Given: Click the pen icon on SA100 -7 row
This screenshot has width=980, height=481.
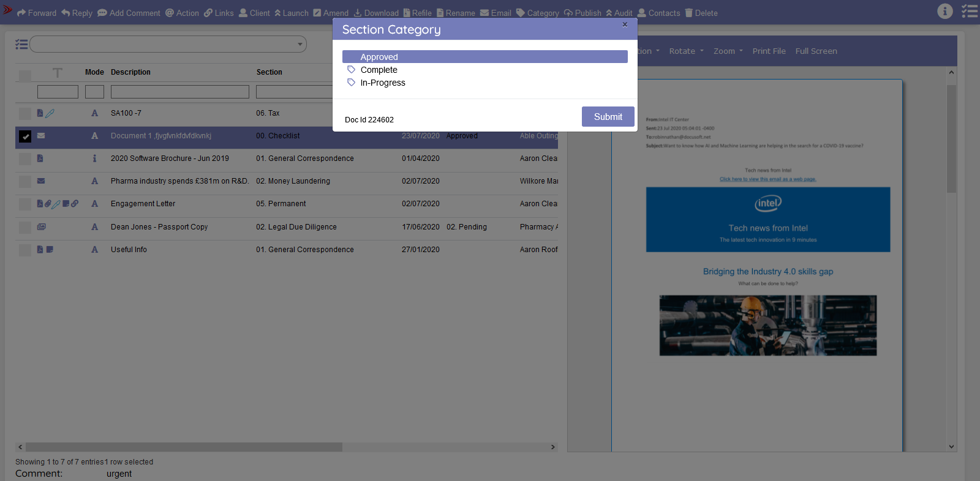Looking at the screenshot, I should 50,113.
